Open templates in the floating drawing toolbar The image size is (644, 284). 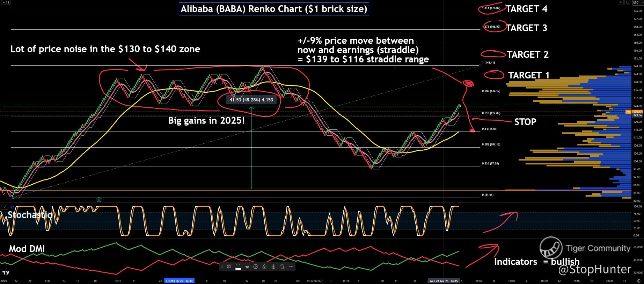[x=229, y=267]
